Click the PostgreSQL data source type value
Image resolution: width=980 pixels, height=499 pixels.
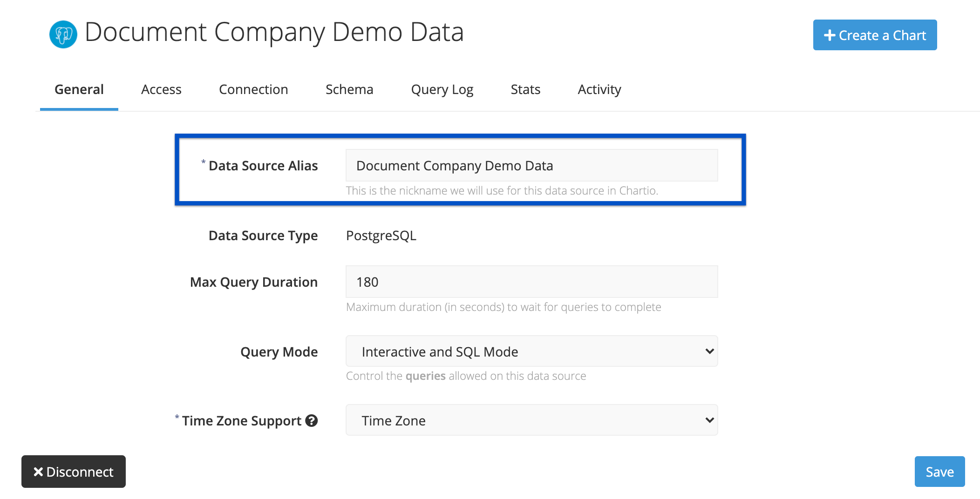(381, 236)
